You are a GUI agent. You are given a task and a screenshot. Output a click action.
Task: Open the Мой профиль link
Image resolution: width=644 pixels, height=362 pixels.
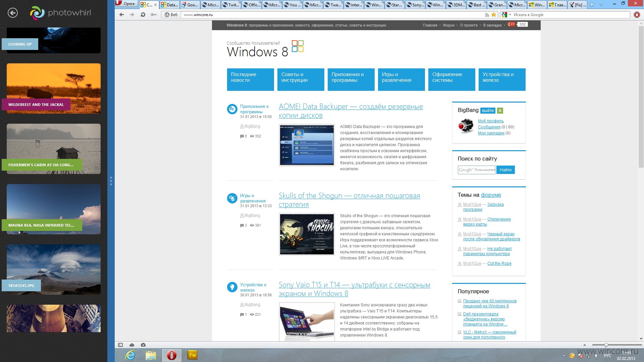coord(491,121)
